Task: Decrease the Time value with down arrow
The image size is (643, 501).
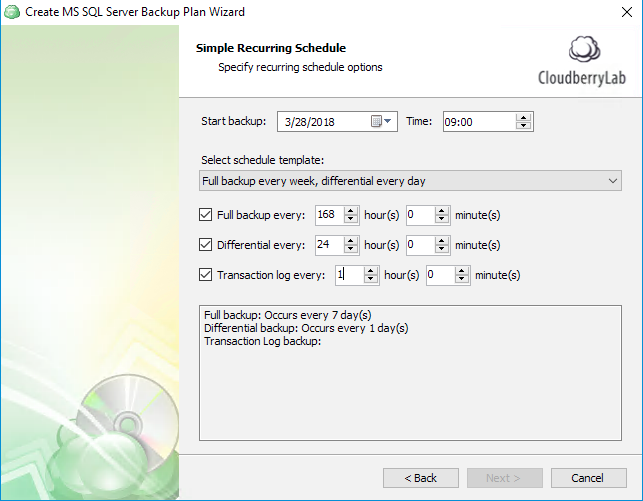Action: pyautogui.click(x=523, y=126)
